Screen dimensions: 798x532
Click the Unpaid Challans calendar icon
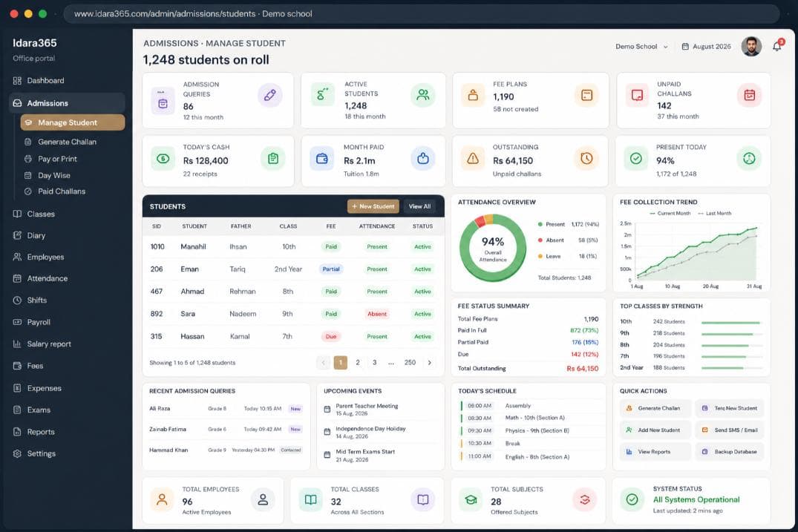[x=749, y=95]
